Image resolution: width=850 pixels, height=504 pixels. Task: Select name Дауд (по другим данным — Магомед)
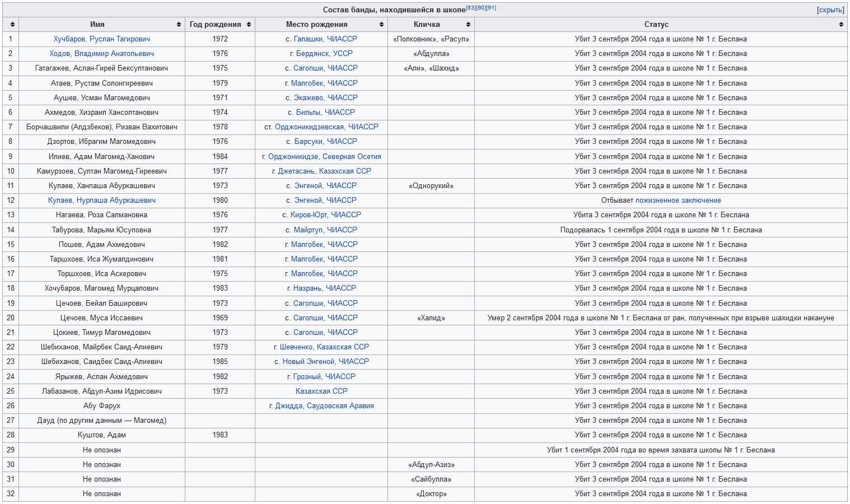coord(101,421)
